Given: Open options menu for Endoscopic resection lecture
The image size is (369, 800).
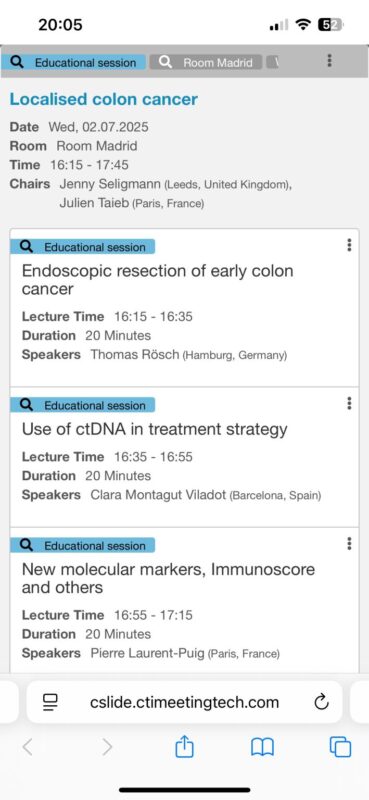Looking at the screenshot, I should pos(349,245).
